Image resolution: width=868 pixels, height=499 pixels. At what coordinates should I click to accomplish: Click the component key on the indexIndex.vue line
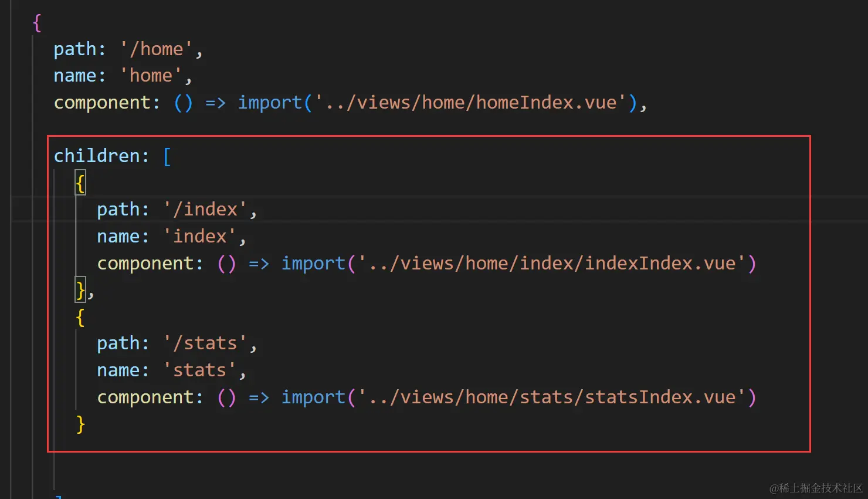145,264
